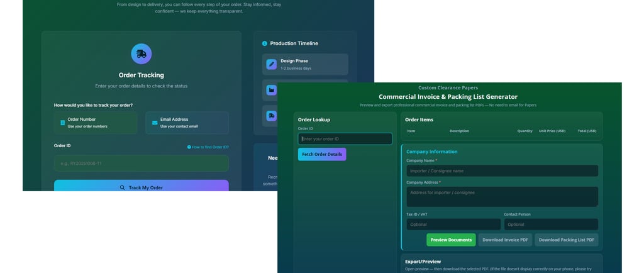Click the Production Timeline info icon
Screen dimensions: 644x273
tap(265, 43)
